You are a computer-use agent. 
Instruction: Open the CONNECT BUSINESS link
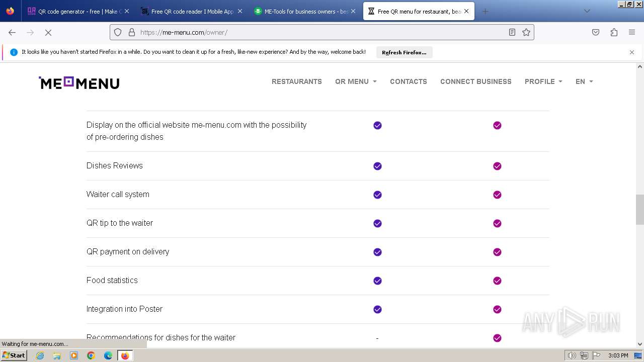coord(476,81)
